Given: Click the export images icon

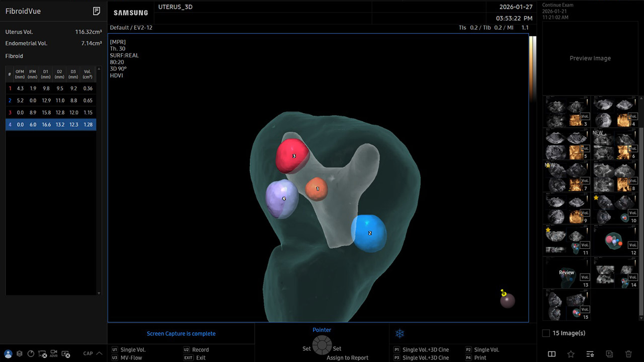Looking at the screenshot, I should [609, 354].
